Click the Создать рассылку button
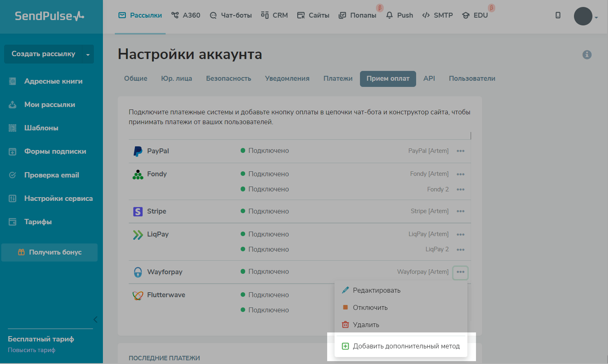Viewport: 608px width, 364px height. tap(43, 54)
